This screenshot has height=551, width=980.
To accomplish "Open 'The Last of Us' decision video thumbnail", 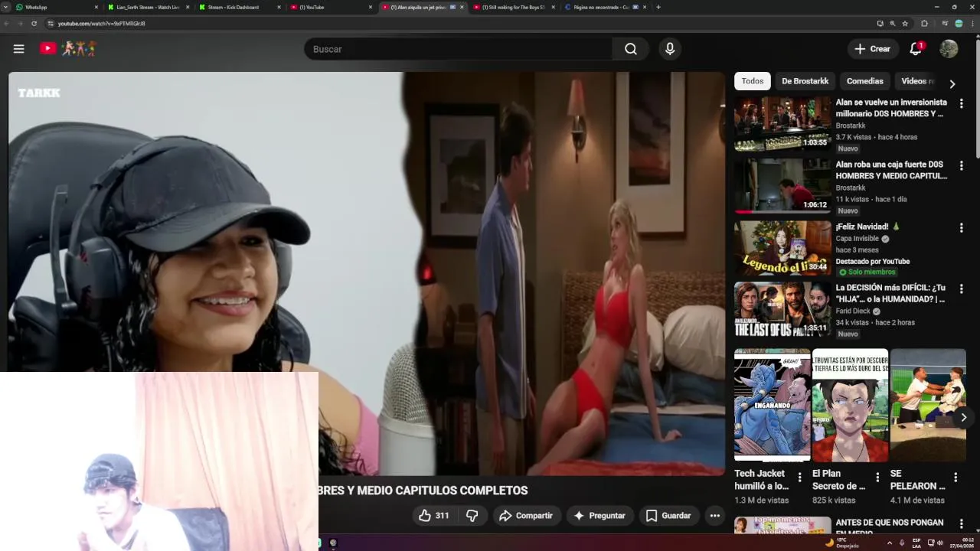I will pyautogui.click(x=782, y=309).
